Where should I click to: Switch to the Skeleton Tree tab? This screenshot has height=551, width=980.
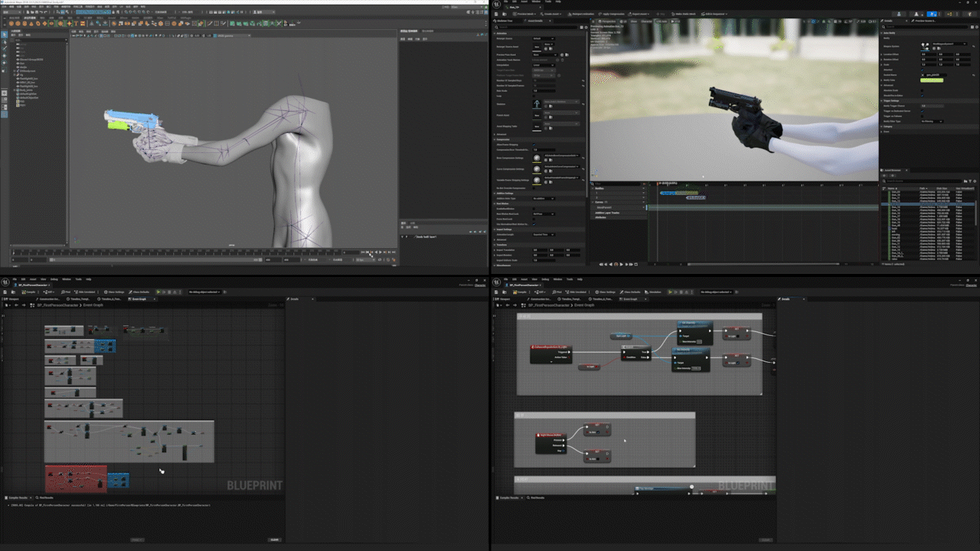tap(505, 21)
